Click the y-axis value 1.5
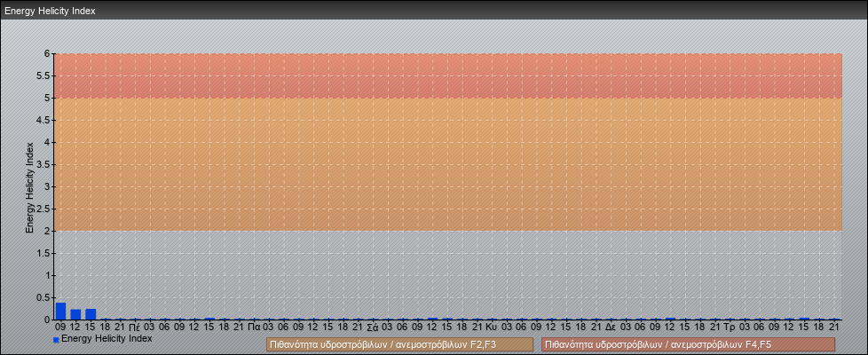The width and height of the screenshot is (868, 355). click(x=44, y=253)
